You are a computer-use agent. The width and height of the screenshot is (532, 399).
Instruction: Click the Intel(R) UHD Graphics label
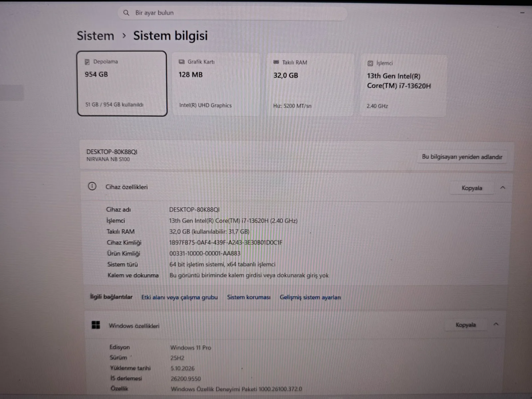pyautogui.click(x=205, y=105)
